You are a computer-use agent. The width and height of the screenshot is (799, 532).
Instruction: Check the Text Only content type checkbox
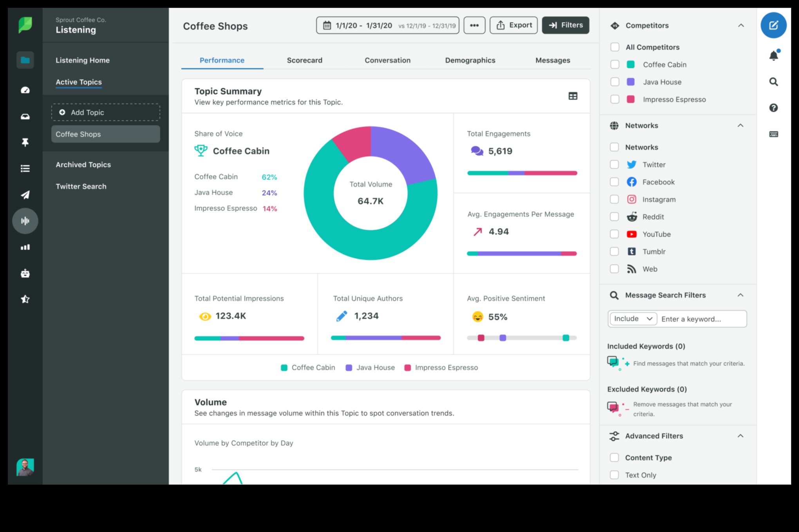click(x=614, y=475)
